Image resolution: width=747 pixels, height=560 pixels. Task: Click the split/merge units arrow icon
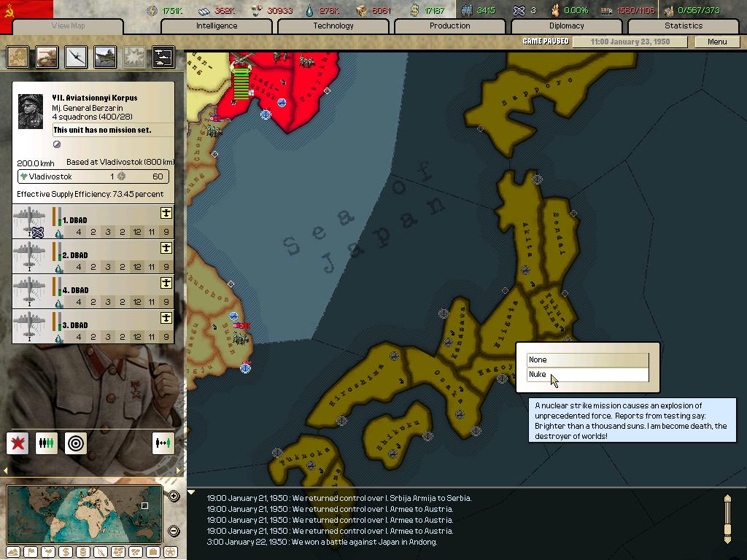point(163,443)
